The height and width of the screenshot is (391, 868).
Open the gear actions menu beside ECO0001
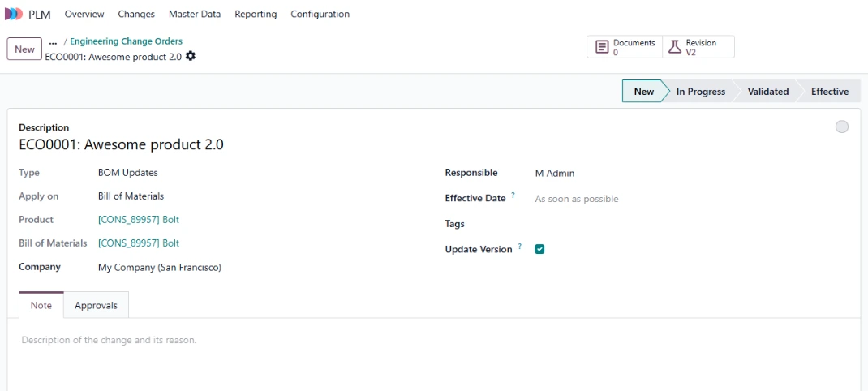191,56
